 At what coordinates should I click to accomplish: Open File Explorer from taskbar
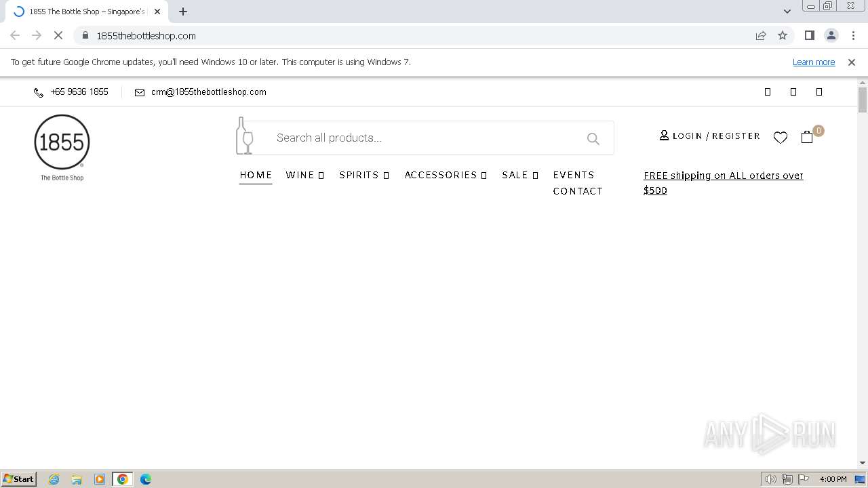coord(77,479)
